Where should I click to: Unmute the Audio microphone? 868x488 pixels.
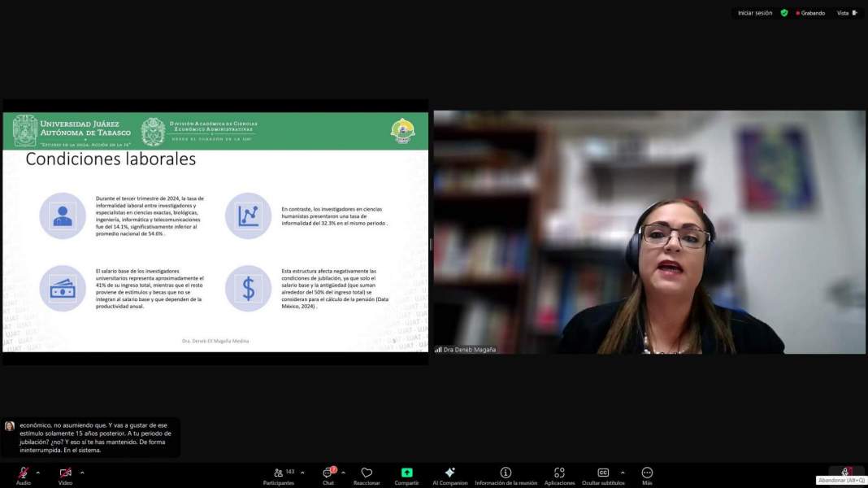[x=22, y=474]
